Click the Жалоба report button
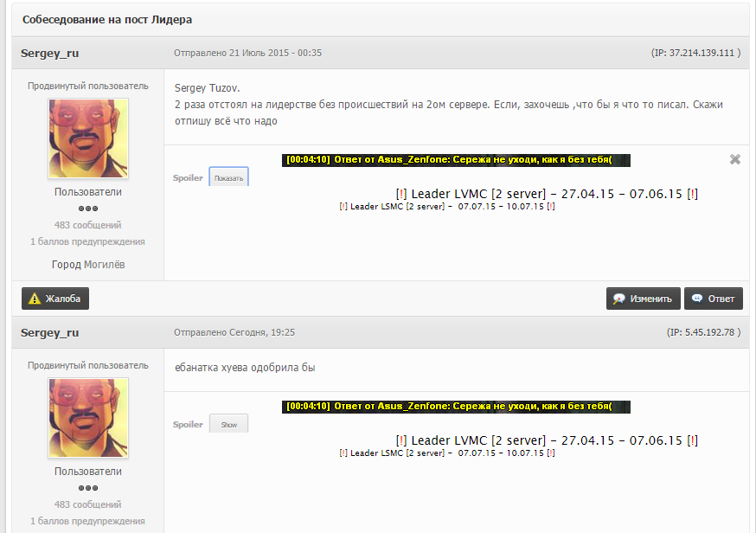This screenshot has height=533, width=756. [55, 299]
